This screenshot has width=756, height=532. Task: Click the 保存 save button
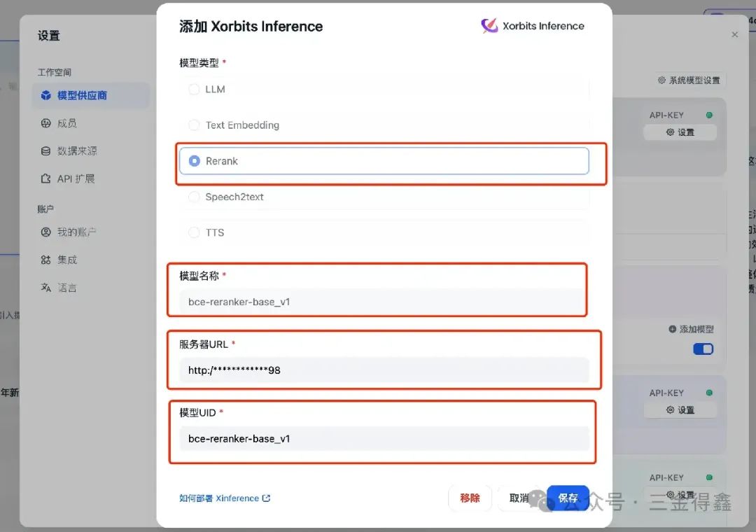click(568, 498)
